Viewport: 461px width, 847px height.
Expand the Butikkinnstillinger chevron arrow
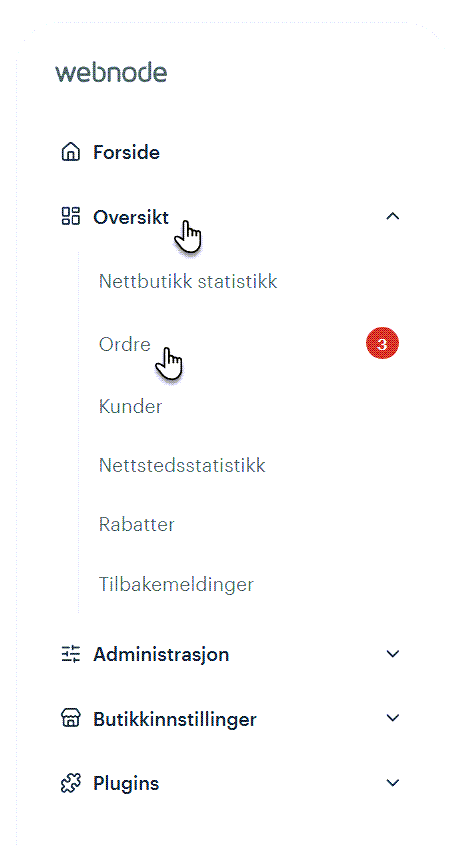click(x=393, y=718)
